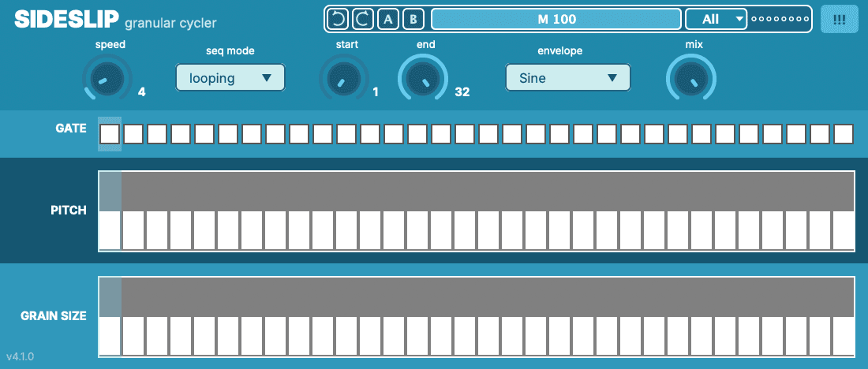The width and height of the screenshot is (868, 369).
Task: Click the redo arrow icon
Action: [363, 20]
